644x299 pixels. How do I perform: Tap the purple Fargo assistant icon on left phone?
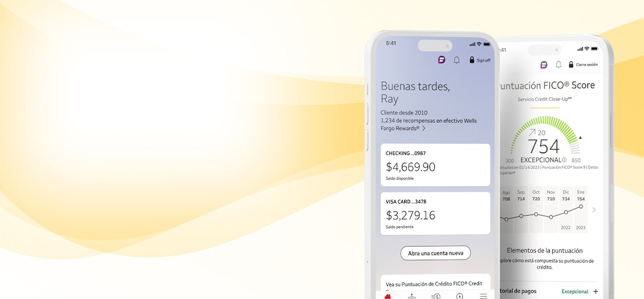tap(441, 60)
